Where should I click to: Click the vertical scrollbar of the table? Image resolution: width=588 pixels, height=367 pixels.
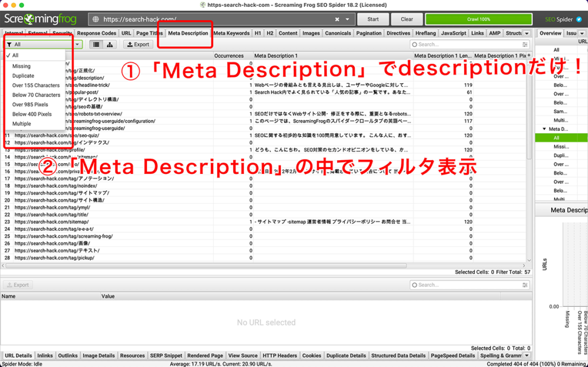pos(529,109)
